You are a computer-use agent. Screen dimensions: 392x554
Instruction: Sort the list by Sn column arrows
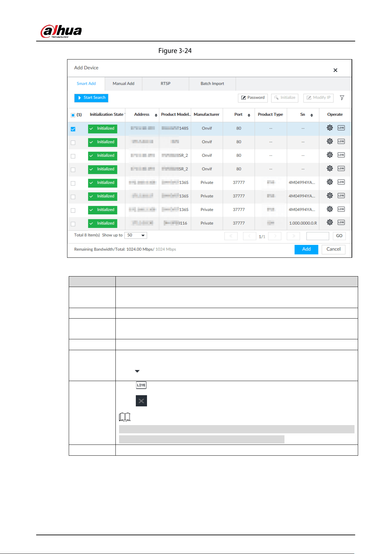[311, 115]
